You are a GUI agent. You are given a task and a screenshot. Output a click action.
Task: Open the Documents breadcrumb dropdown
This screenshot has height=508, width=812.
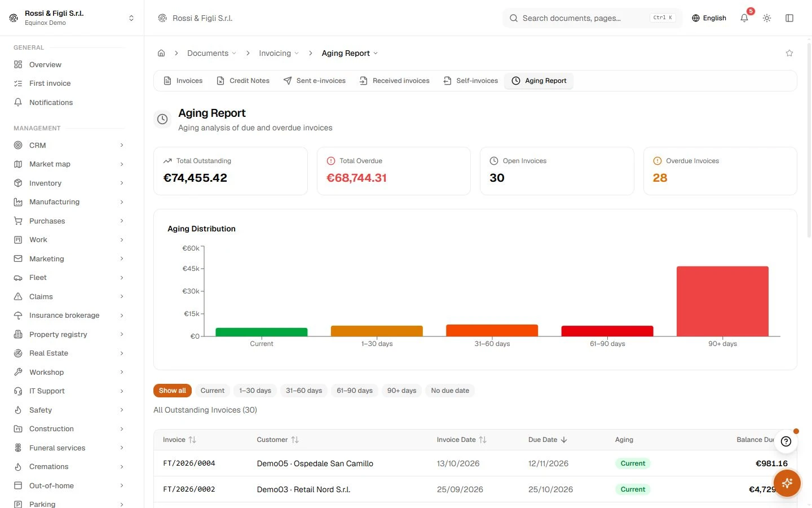tap(211, 53)
